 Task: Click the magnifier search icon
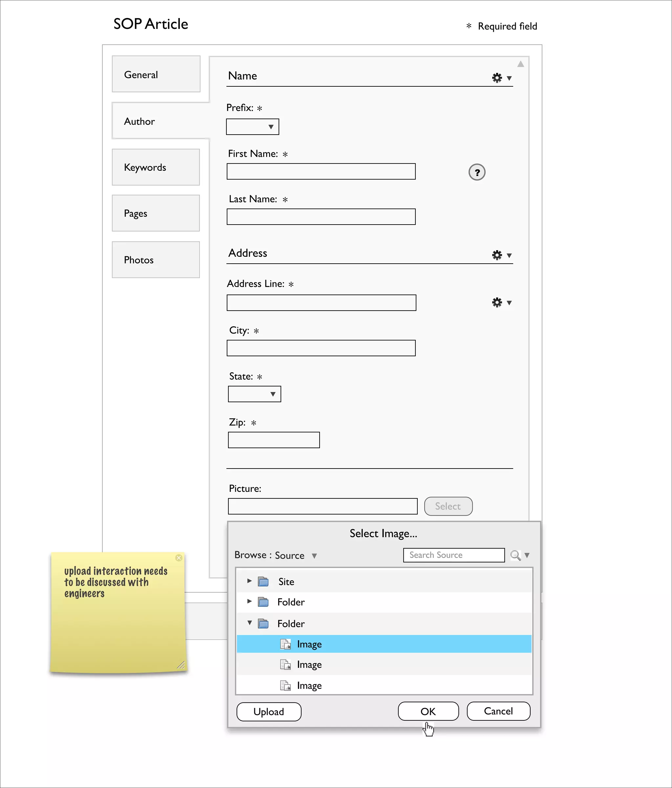pyautogui.click(x=515, y=555)
